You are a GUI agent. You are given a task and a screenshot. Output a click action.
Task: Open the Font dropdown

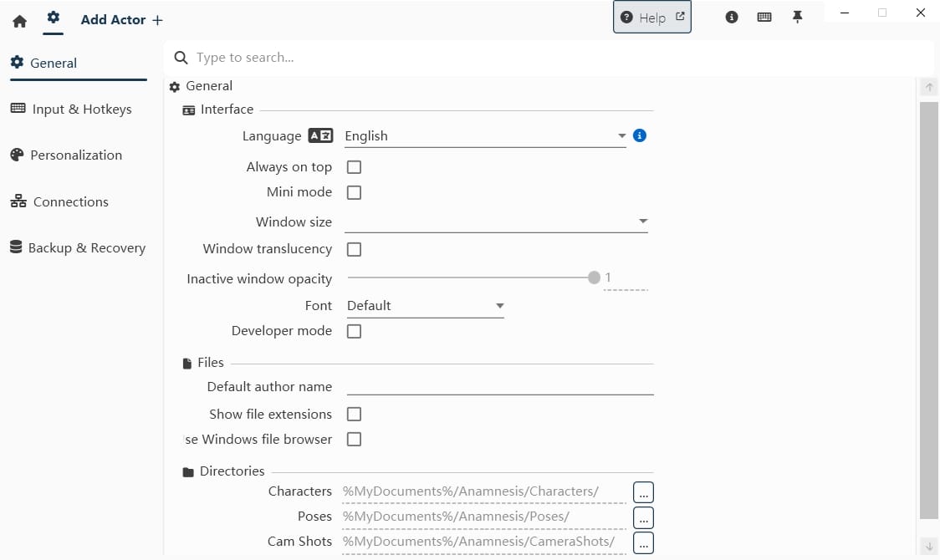click(x=425, y=306)
